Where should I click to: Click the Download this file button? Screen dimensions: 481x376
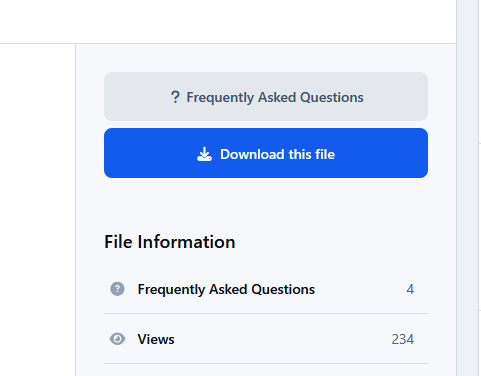[266, 153]
